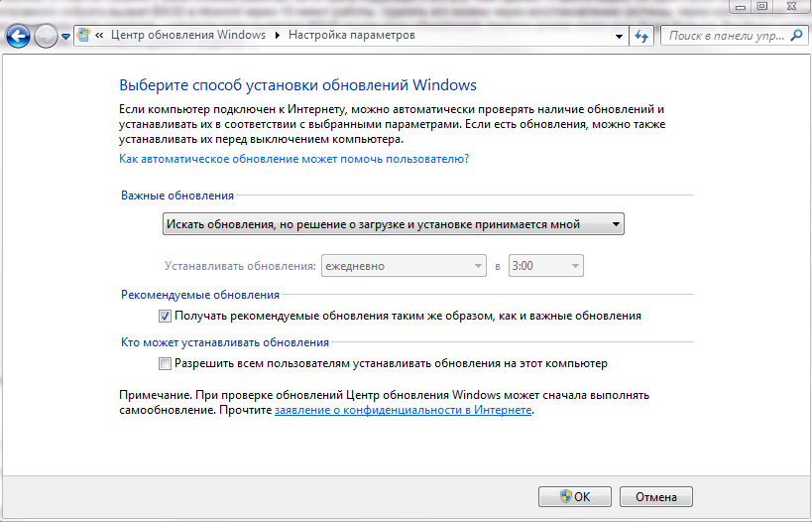The width and height of the screenshot is (812, 522).
Task: Click the Кто может устанавливать обновления label
Action: tap(225, 342)
